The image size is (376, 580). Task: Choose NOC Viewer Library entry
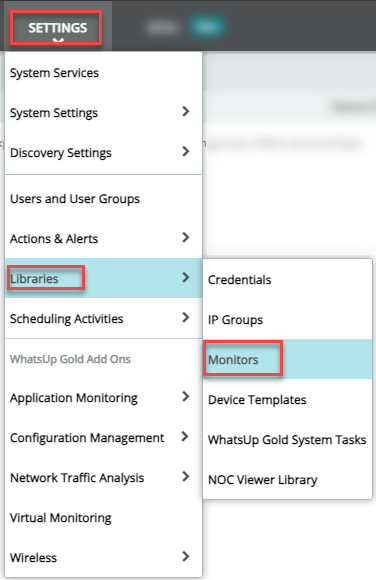coord(287,479)
